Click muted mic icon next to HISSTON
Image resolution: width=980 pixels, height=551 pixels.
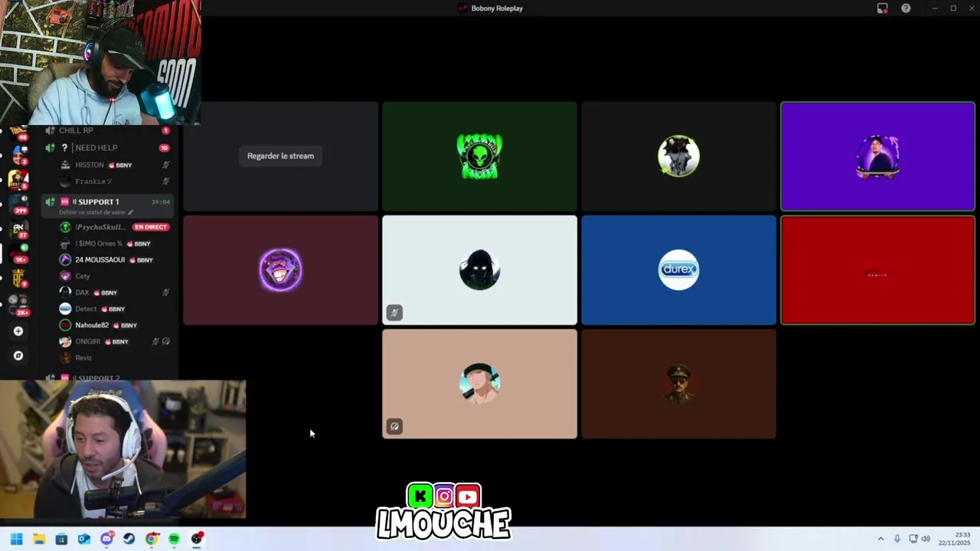pyautogui.click(x=166, y=165)
